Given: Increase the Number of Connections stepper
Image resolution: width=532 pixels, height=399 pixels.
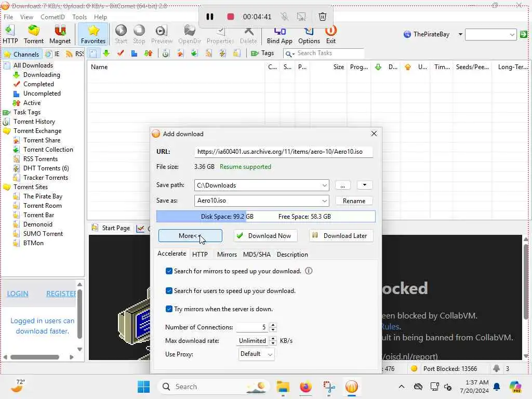Looking at the screenshot, I should pyautogui.click(x=273, y=325).
